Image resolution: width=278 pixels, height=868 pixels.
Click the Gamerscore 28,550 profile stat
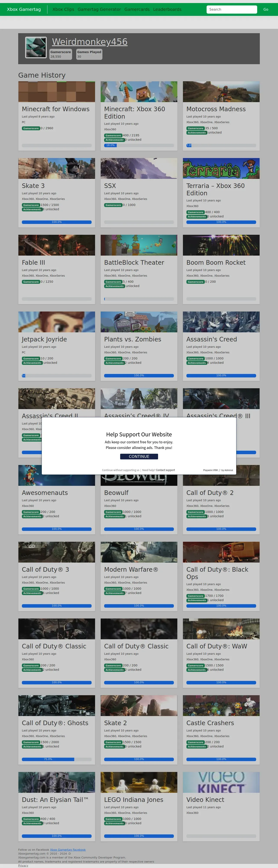[61, 54]
